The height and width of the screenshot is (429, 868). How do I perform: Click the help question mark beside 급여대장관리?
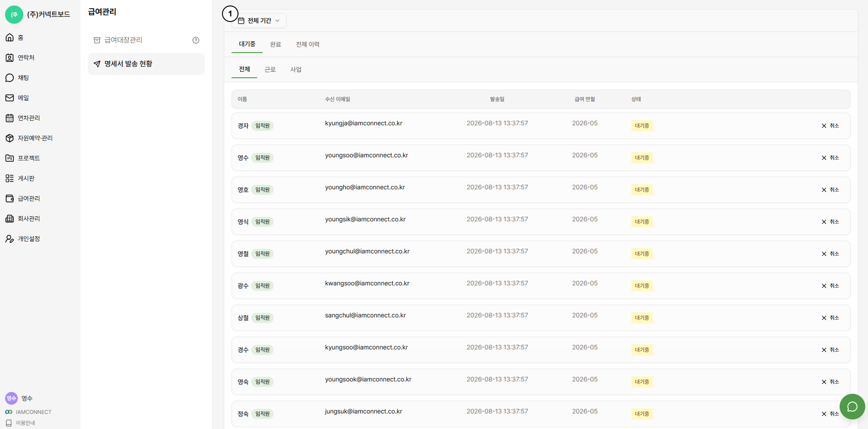coord(196,40)
